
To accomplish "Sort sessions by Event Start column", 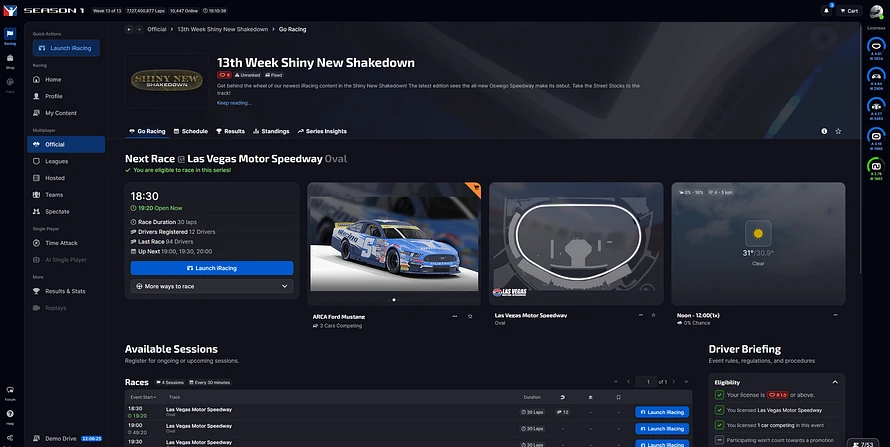I will [x=143, y=397].
